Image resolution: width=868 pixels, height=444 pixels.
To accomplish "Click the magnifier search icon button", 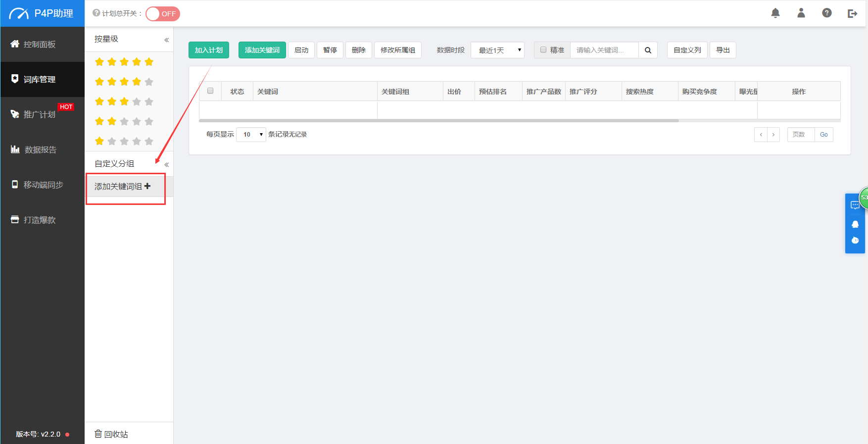I will tap(648, 50).
